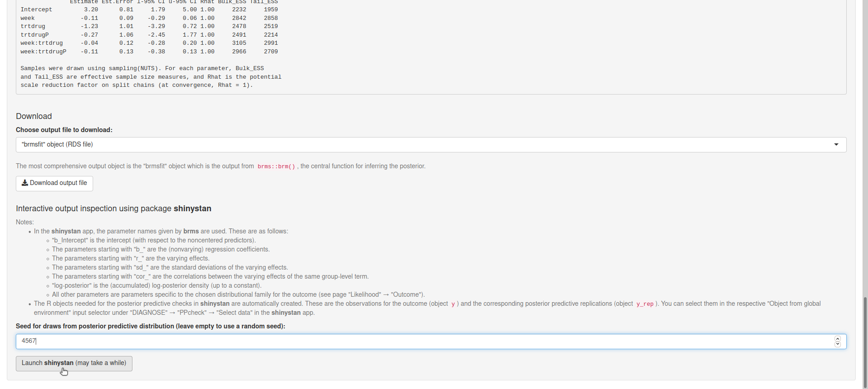This screenshot has height=389, width=868.
Task: Click the Interactive output inspection shinystan heading
Action: [x=113, y=209]
